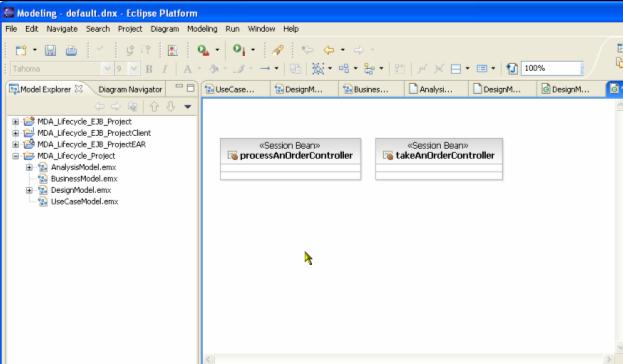Click the list-style toolbar icon before zoom
The height and width of the screenshot is (364, 623).
click(482, 69)
